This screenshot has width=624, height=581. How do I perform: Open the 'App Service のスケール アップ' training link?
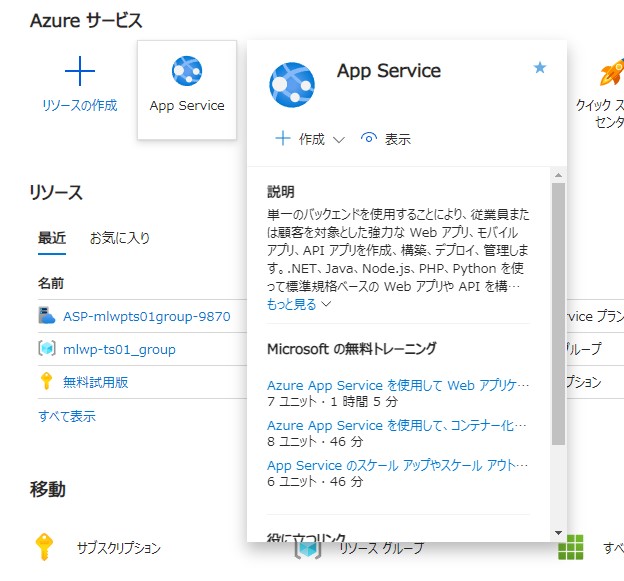click(x=398, y=465)
